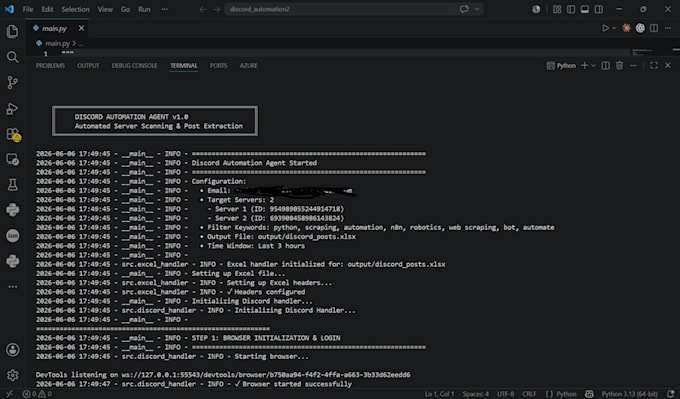The width and height of the screenshot is (680, 399).
Task: Go forward with navigation arrow
Action: pyautogui.click(x=216, y=9)
